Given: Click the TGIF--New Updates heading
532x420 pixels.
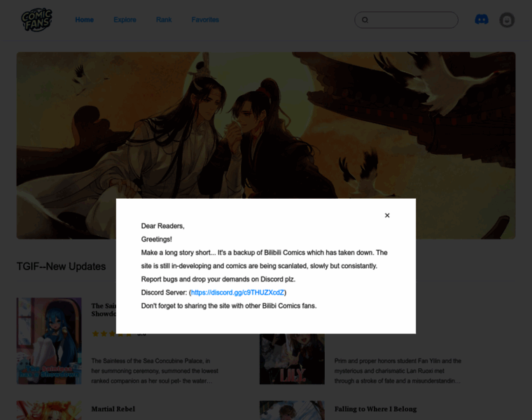Looking at the screenshot, I should [x=62, y=266].
